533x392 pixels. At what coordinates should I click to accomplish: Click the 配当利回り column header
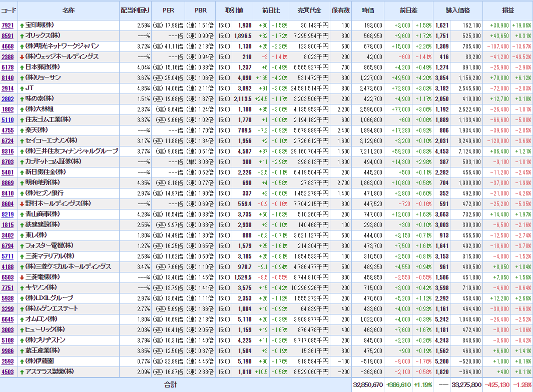pyautogui.click(x=135, y=10)
